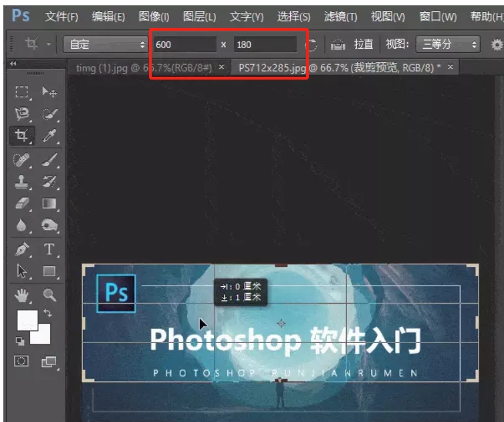Select the Rectangular Marquee tool
Viewport: 504px width, 422px height.
tap(22, 92)
